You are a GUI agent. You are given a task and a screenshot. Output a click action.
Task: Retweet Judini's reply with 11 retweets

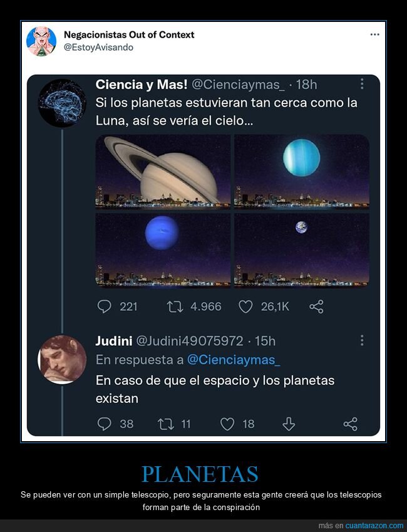166,424
